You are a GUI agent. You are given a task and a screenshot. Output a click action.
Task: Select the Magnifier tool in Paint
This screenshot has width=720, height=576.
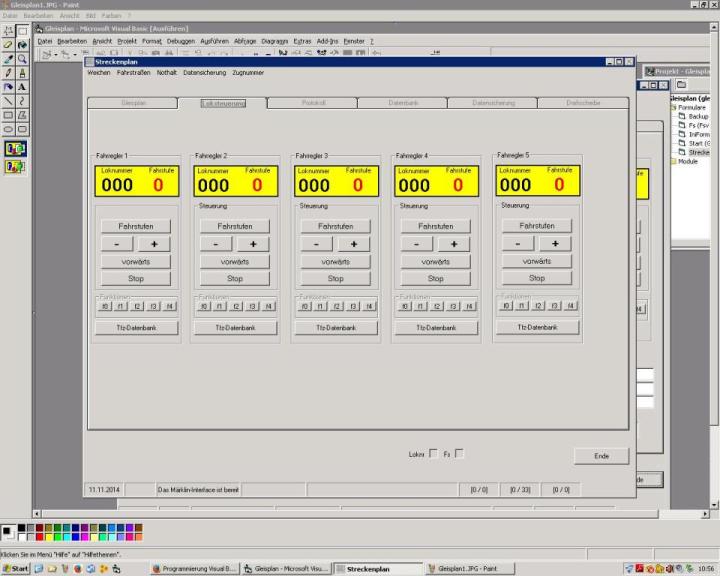coord(22,59)
